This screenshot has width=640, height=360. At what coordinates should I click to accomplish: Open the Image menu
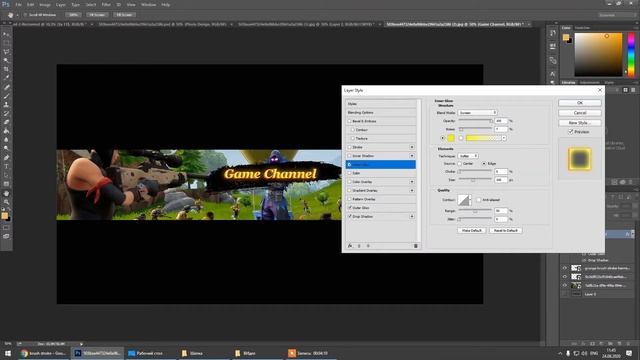pyautogui.click(x=45, y=4)
